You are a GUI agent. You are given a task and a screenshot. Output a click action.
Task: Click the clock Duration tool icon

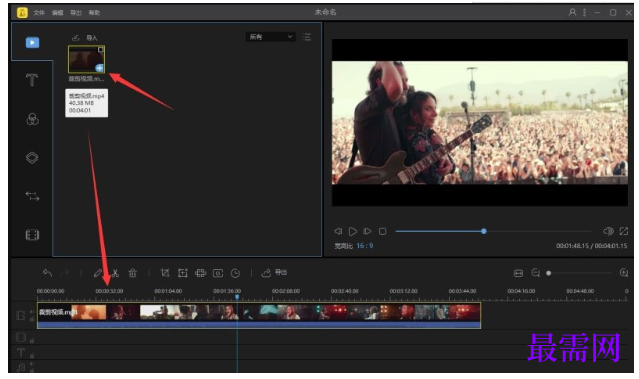coord(236,273)
